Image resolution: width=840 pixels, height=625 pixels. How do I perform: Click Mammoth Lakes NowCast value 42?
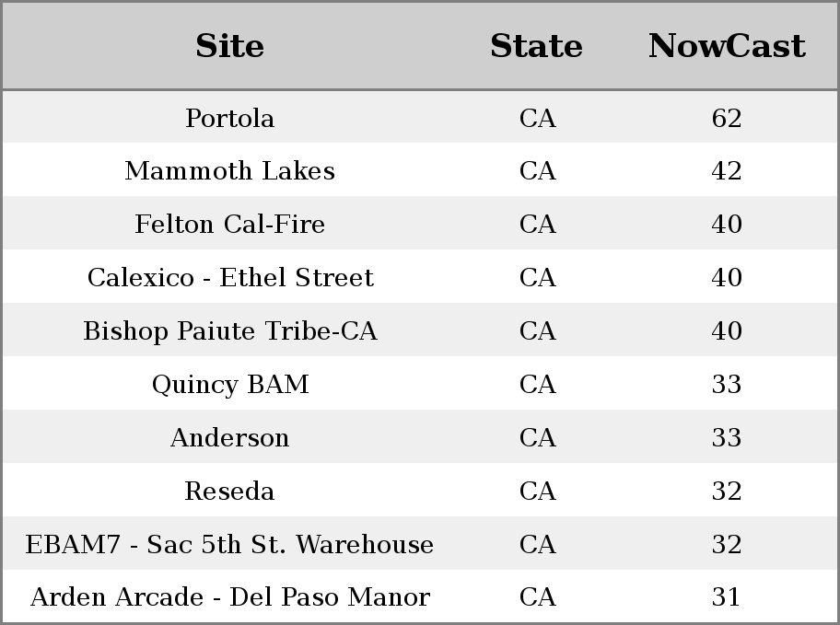(x=727, y=171)
